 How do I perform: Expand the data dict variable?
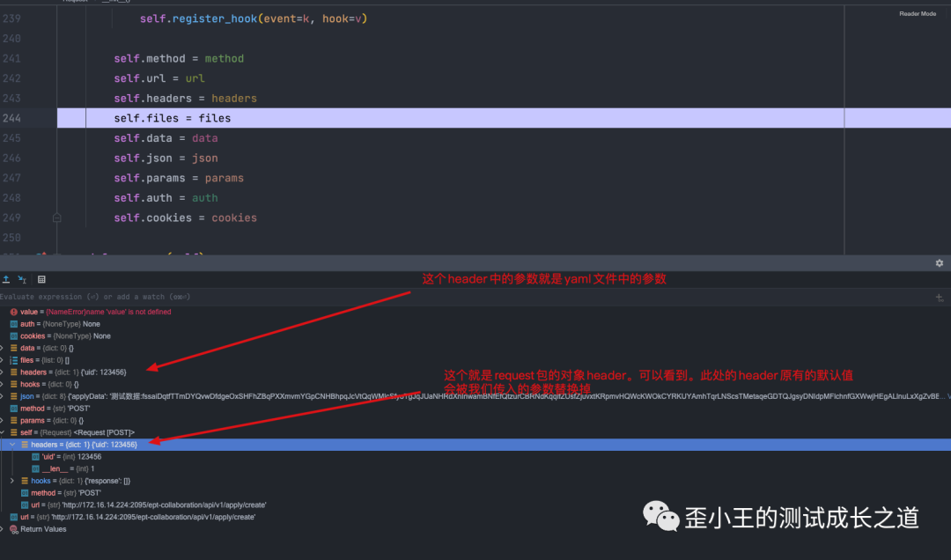pyautogui.click(x=3, y=349)
